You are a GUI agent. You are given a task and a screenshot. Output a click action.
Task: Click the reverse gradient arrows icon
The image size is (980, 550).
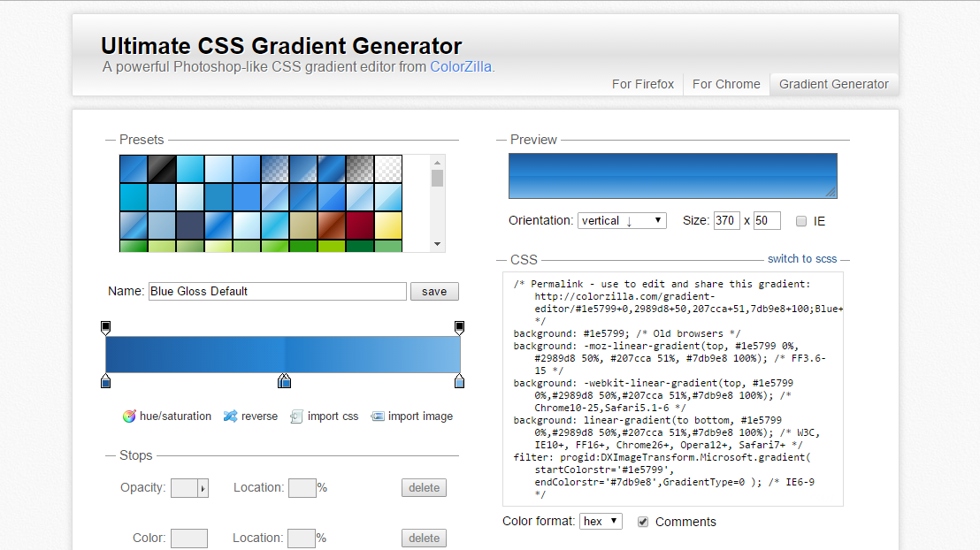tap(231, 416)
